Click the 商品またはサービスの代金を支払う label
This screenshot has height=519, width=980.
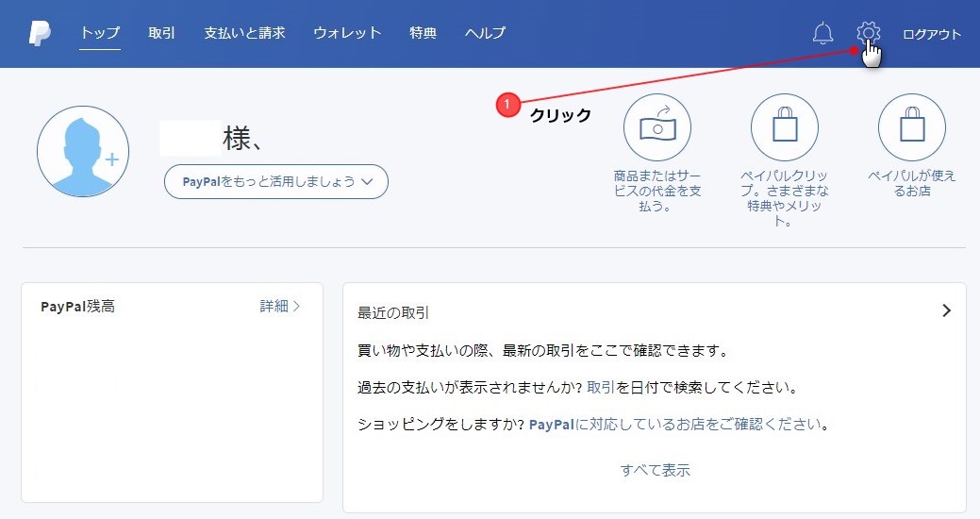tap(656, 191)
